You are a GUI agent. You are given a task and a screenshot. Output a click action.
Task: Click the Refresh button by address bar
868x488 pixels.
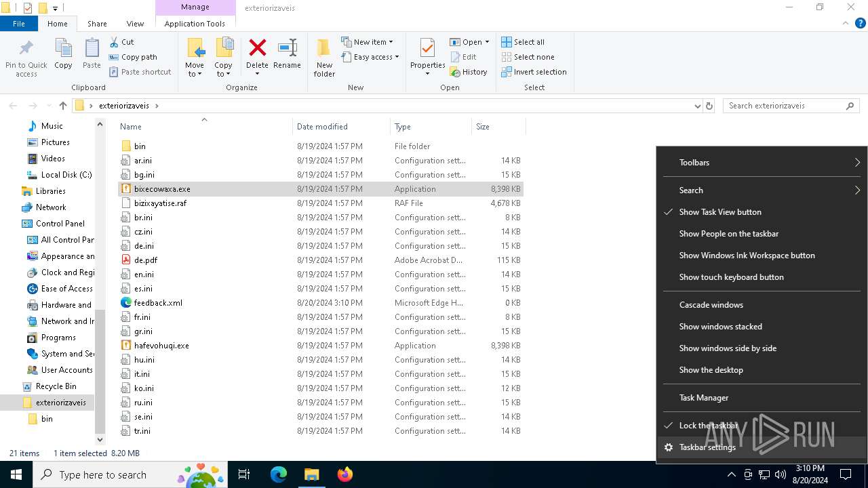pyautogui.click(x=709, y=106)
